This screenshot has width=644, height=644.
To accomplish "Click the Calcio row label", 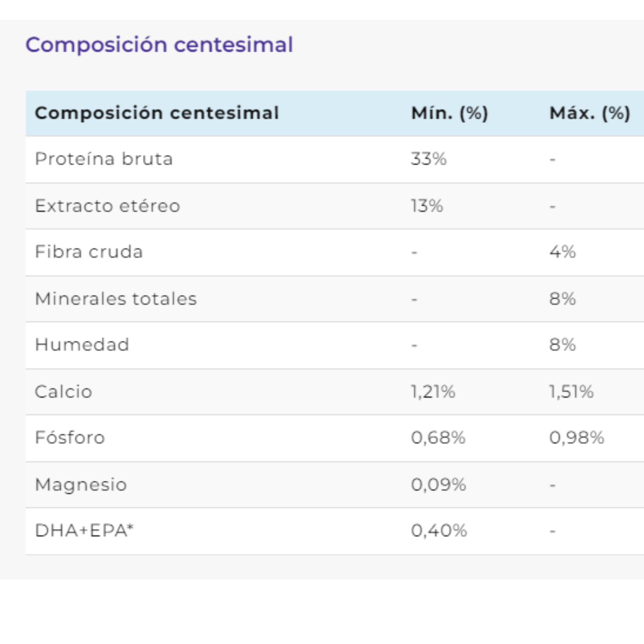I will [x=64, y=392].
